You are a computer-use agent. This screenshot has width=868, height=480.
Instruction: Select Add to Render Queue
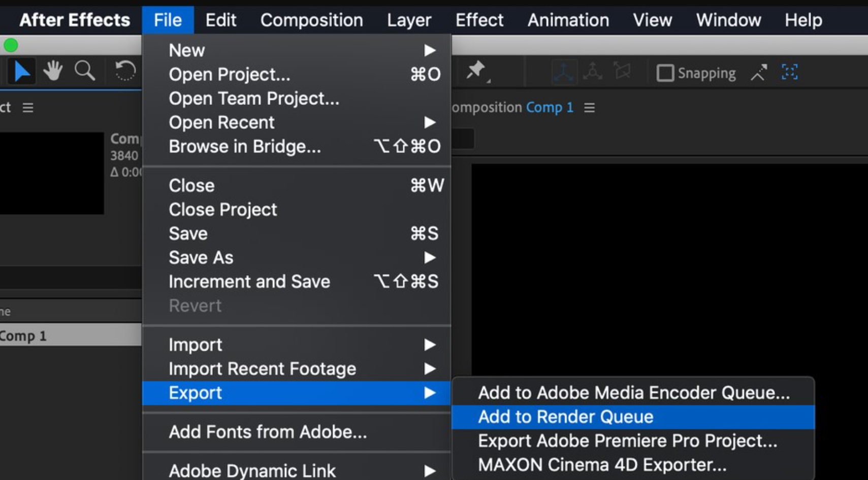coord(565,416)
